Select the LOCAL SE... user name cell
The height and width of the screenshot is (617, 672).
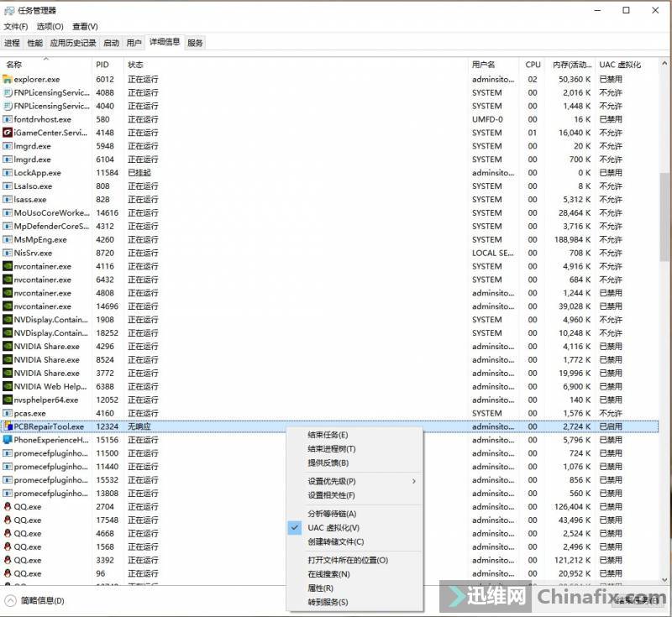pos(493,253)
